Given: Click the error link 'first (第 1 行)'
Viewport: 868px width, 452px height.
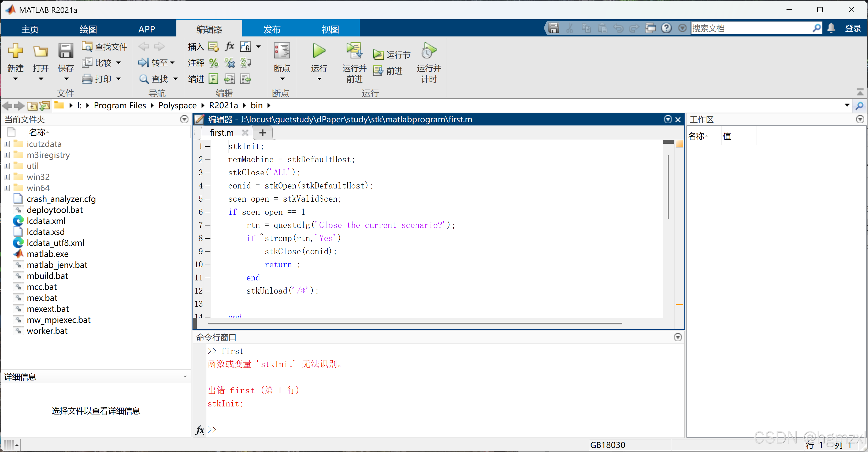Looking at the screenshot, I should (264, 390).
